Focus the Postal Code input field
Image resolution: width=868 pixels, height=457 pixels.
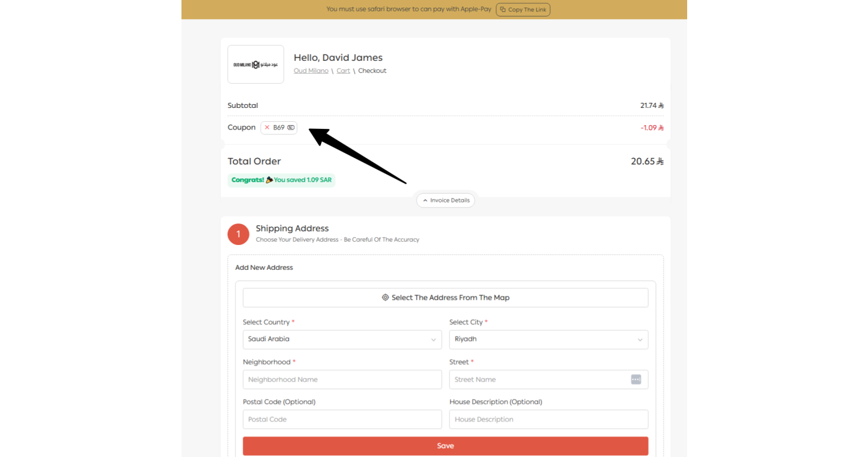pos(342,420)
